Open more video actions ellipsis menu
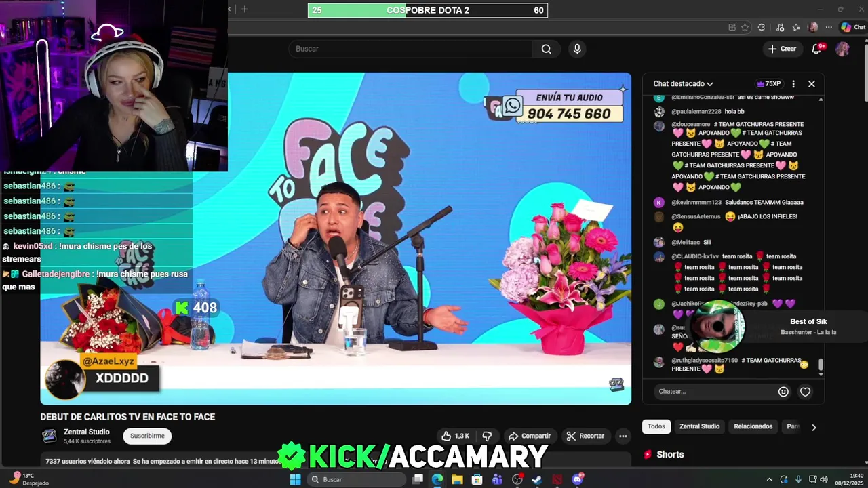 coord(623,436)
